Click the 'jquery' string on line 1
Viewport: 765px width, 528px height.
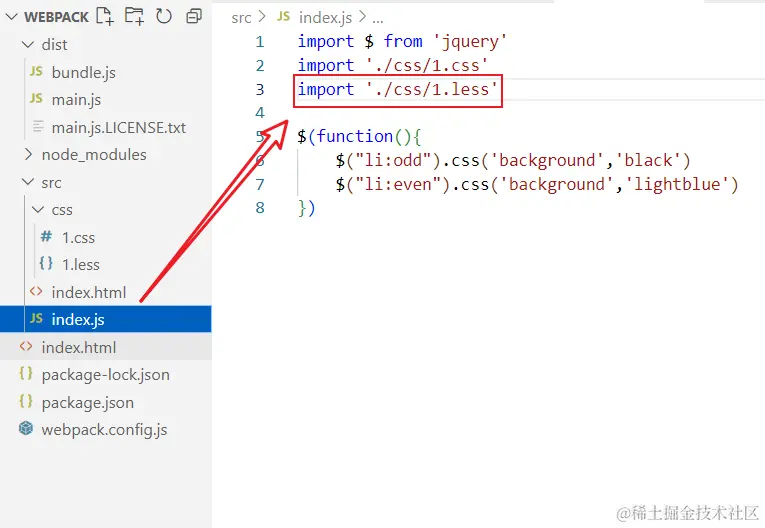470,41
